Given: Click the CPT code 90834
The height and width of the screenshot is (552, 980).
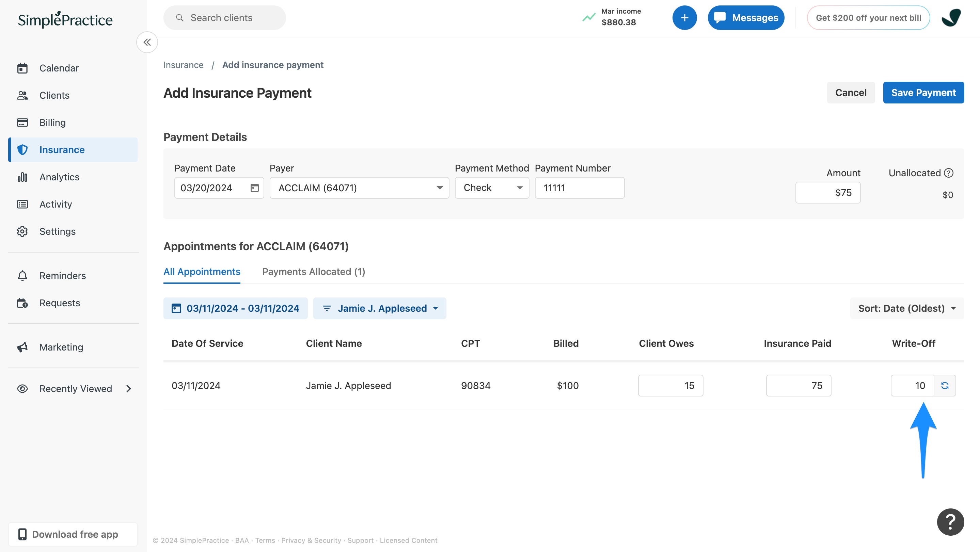Looking at the screenshot, I should coord(476,386).
